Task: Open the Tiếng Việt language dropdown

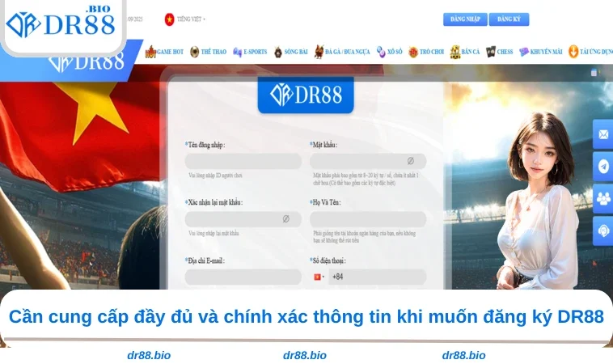Action: (190, 19)
